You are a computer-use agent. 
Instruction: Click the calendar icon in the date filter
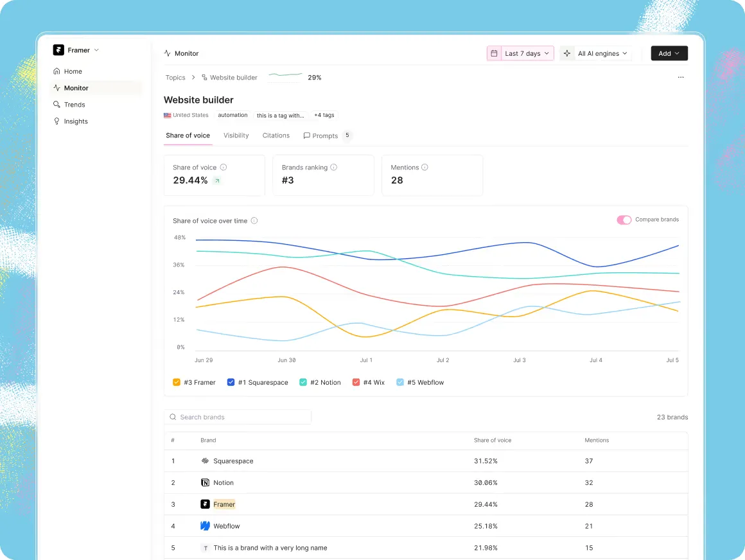[x=494, y=53]
